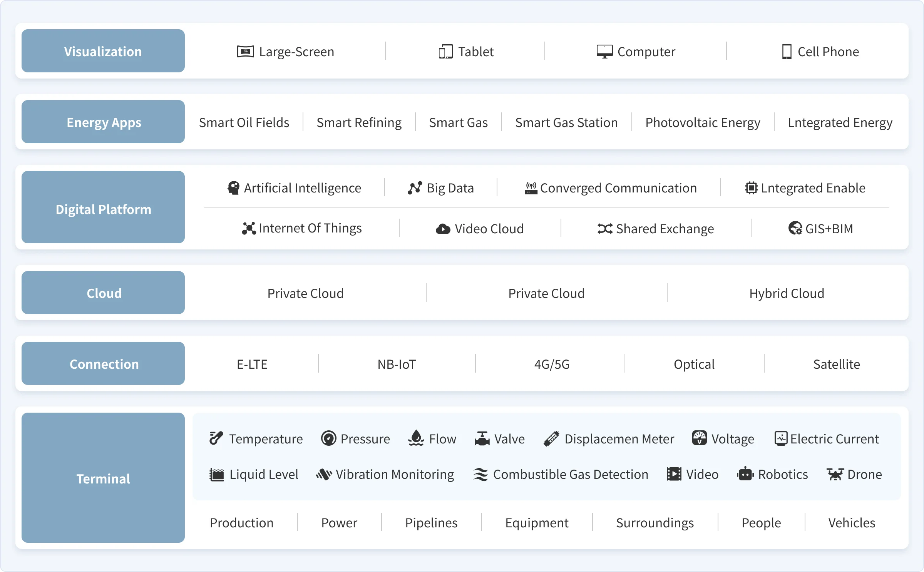Select the Terminal category block
924x572 pixels.
(x=103, y=478)
